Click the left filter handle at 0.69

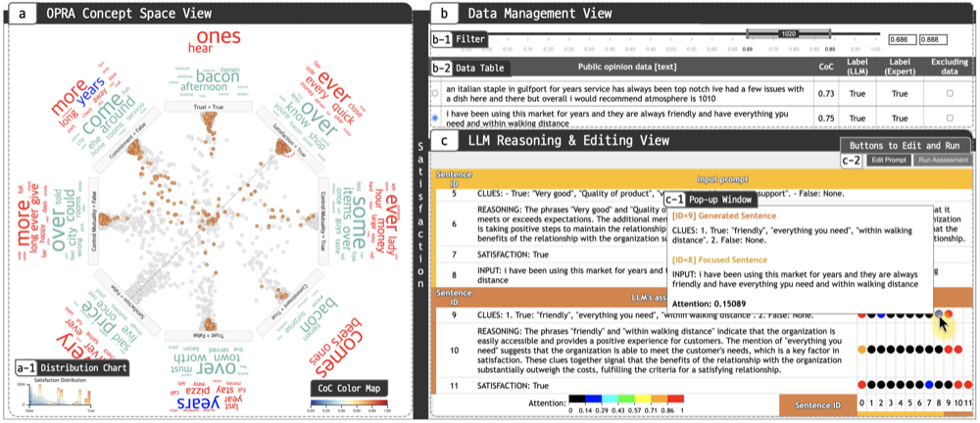tap(746, 34)
